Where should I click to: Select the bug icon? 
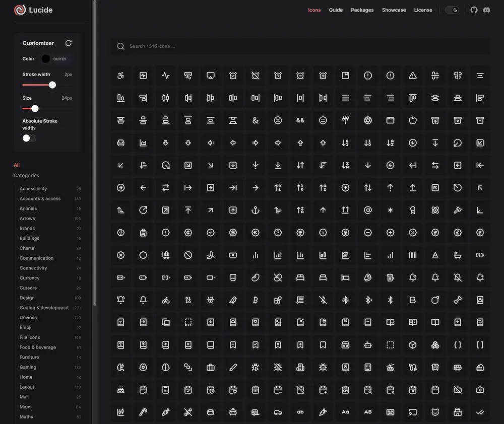323,368
